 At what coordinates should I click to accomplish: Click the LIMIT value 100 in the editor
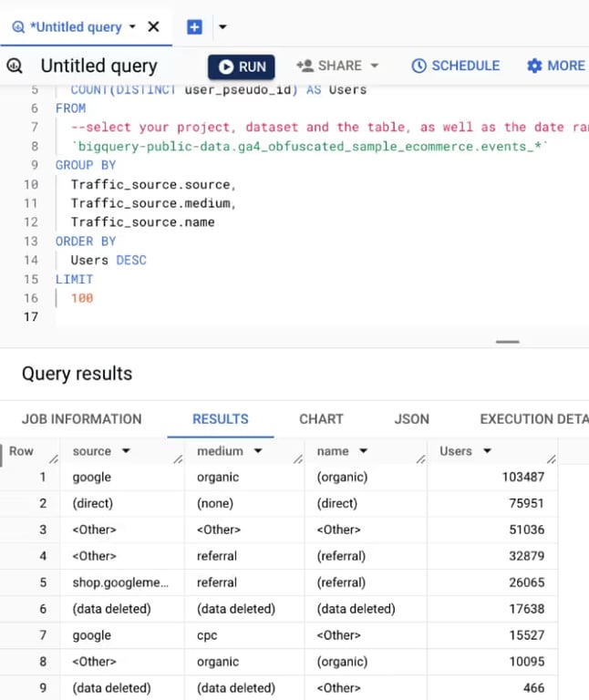pos(82,298)
